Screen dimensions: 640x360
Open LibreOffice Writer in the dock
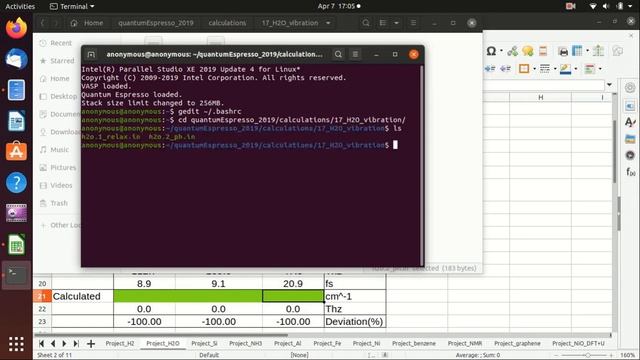(x=16, y=121)
